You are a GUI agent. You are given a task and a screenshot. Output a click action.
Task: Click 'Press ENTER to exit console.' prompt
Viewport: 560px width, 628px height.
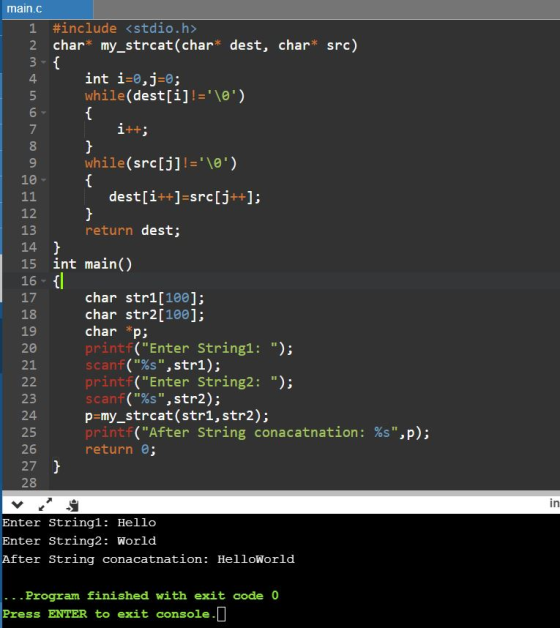(107, 614)
